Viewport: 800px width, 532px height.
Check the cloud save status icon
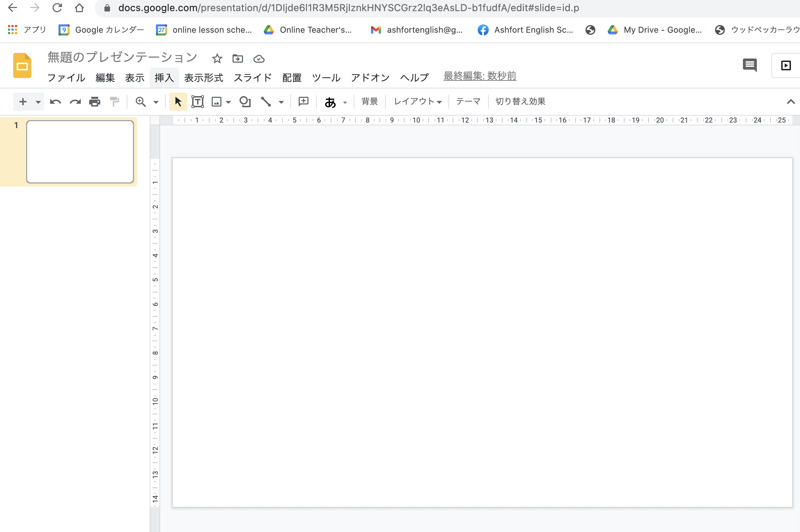[259, 59]
